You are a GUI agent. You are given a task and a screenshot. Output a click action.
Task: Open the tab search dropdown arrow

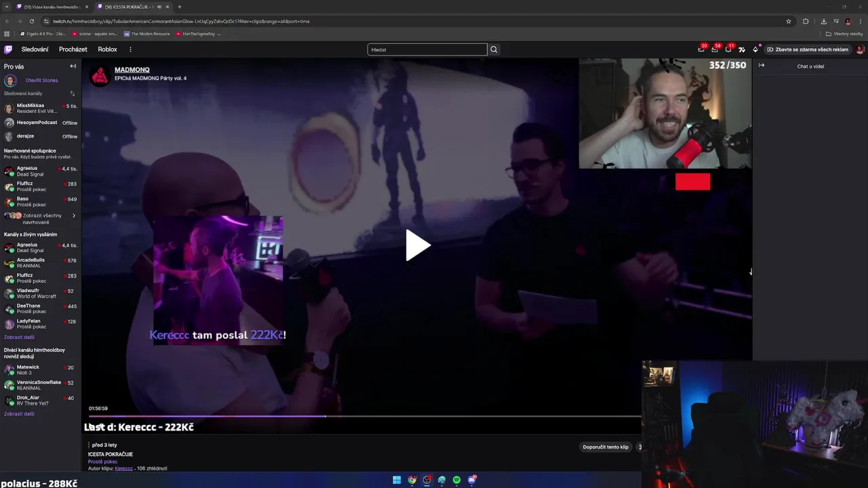(x=6, y=7)
